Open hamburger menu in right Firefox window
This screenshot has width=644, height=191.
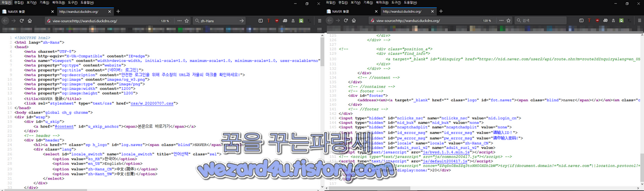(640, 21)
